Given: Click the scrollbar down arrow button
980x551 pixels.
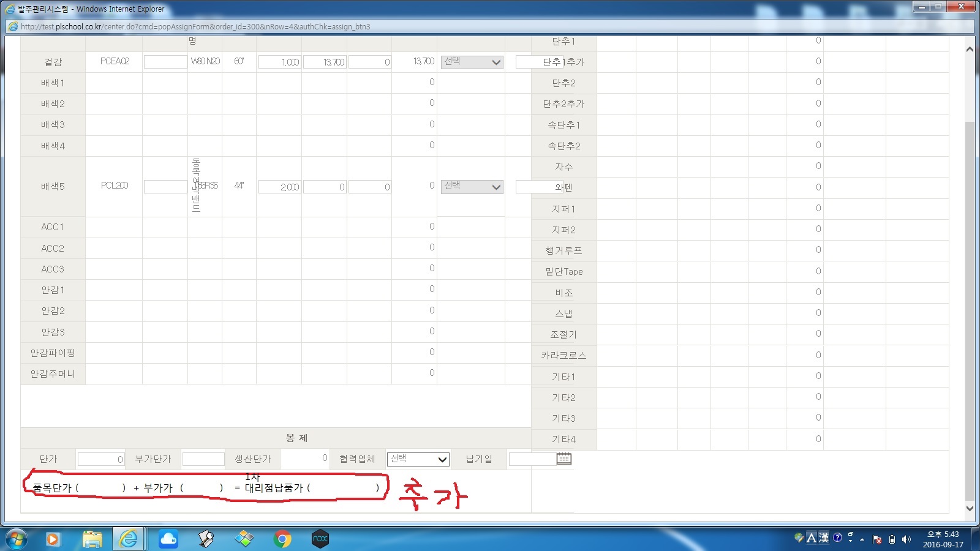Looking at the screenshot, I should (x=970, y=508).
